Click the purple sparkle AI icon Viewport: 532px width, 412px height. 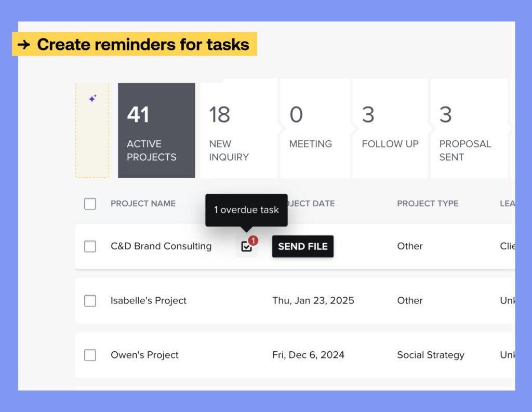point(92,98)
